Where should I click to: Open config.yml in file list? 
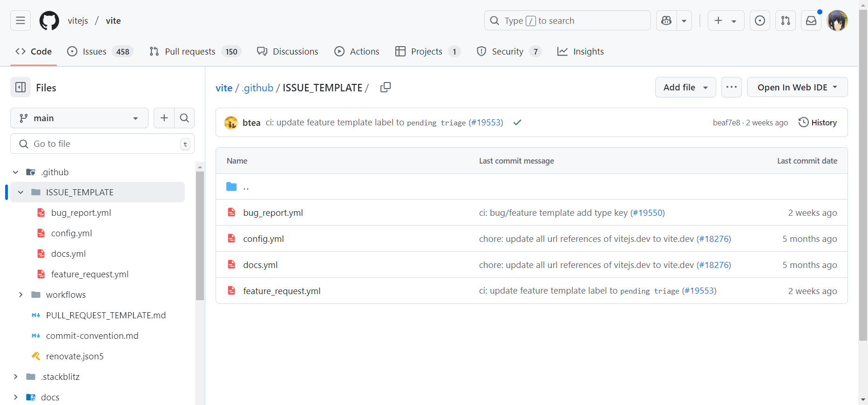point(264,239)
